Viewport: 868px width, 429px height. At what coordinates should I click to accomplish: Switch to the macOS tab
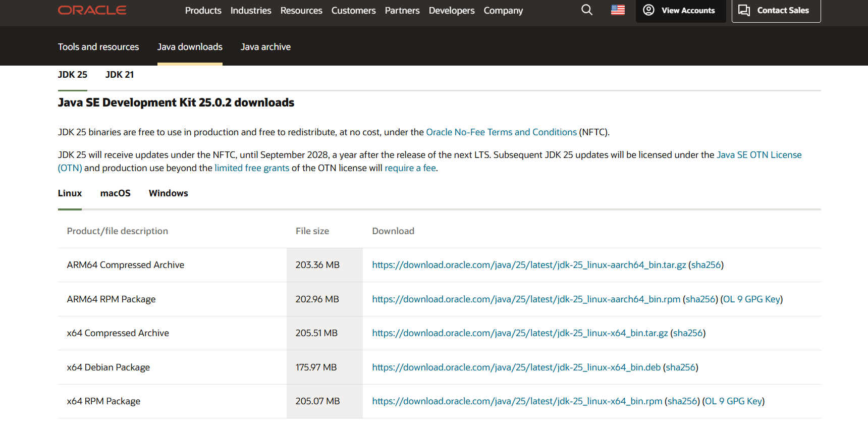click(116, 193)
